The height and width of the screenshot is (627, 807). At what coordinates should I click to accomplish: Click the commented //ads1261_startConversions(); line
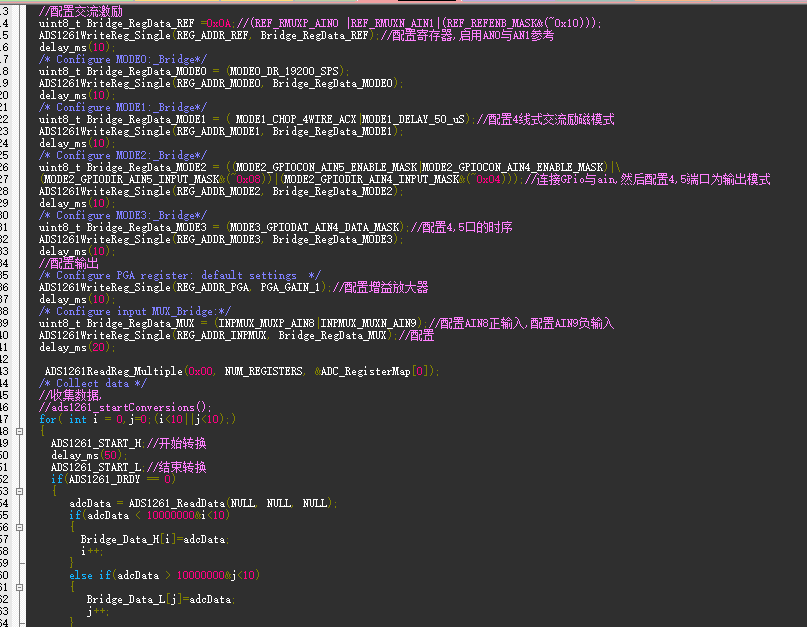(125, 407)
